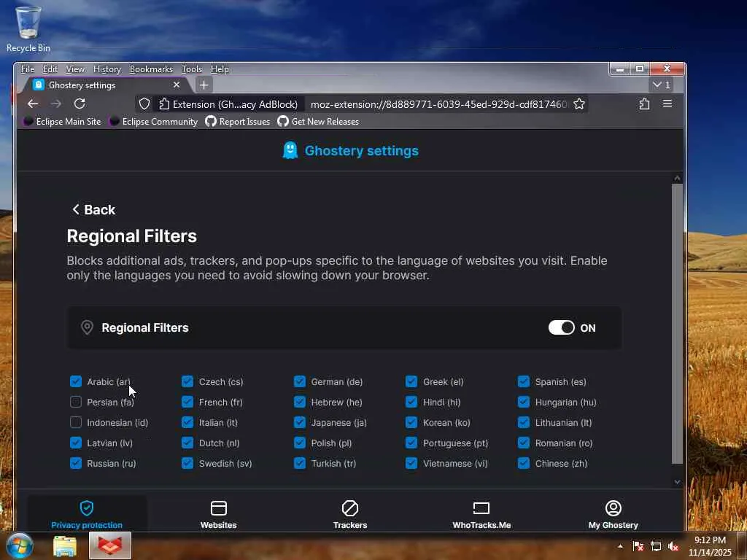Turn off the Regional Filters switch
Screen dimensions: 747x560
pyautogui.click(x=561, y=327)
